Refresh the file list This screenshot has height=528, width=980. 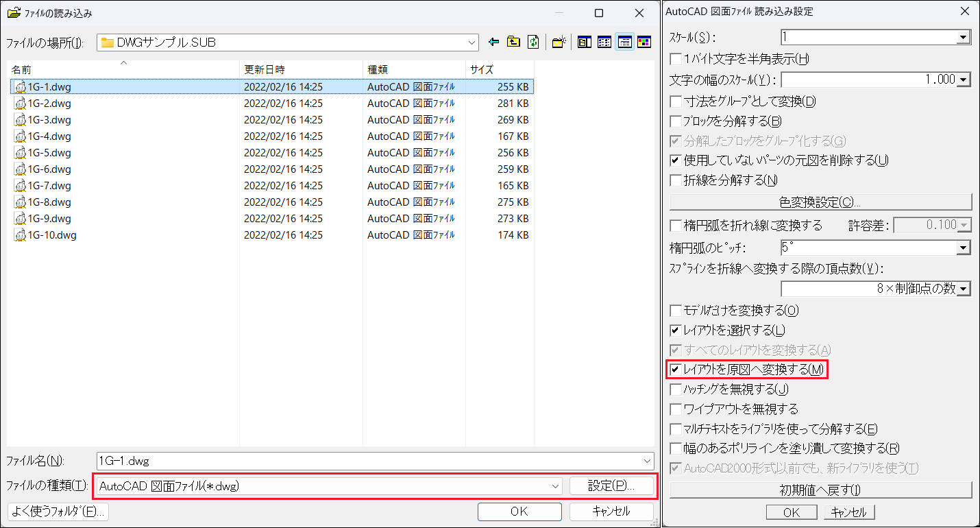(x=533, y=43)
